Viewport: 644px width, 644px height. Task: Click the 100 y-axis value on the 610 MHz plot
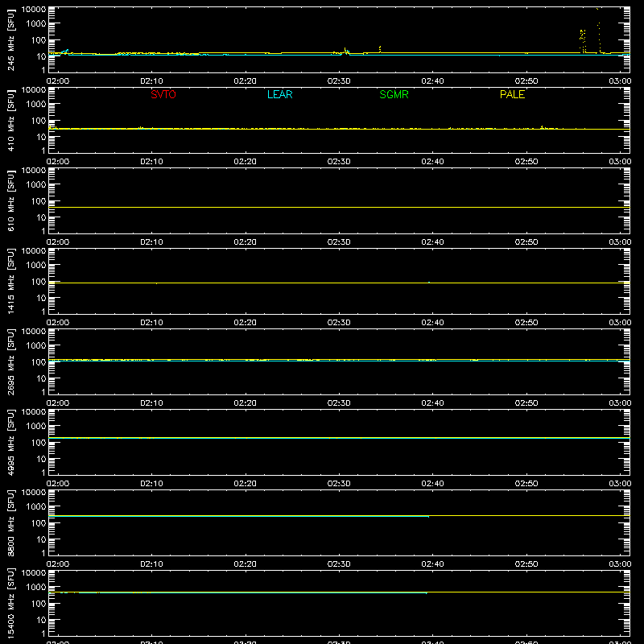(x=38, y=200)
